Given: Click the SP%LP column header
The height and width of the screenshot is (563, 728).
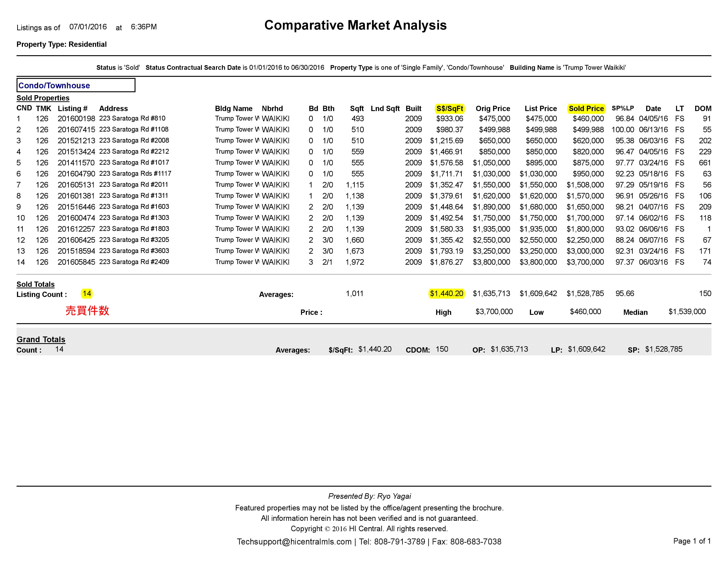Looking at the screenshot, I should (623, 108).
